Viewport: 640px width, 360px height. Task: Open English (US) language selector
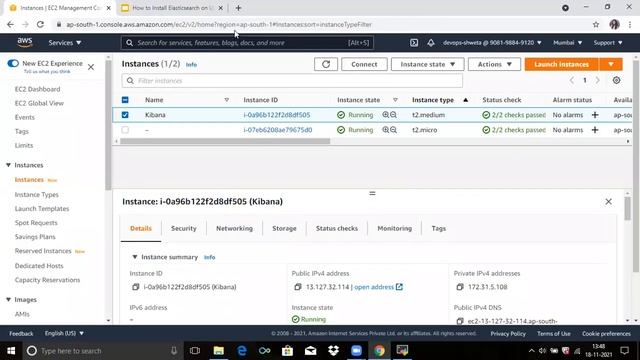point(64,333)
